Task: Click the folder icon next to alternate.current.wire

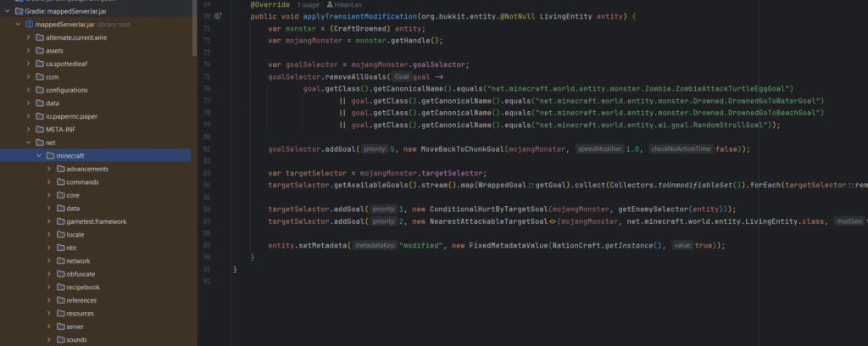Action: [40, 37]
